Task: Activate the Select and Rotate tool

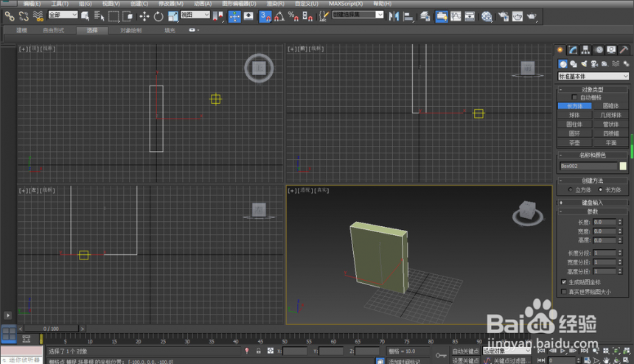Action: tap(158, 16)
